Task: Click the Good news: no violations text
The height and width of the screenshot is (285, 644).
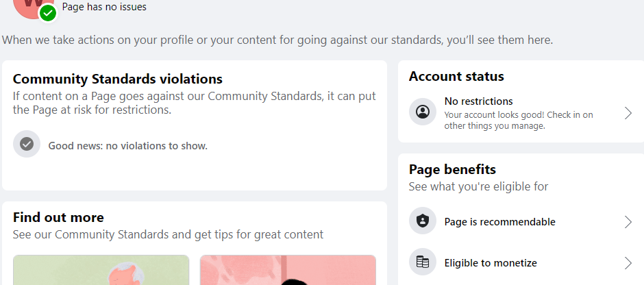Action: (127, 146)
